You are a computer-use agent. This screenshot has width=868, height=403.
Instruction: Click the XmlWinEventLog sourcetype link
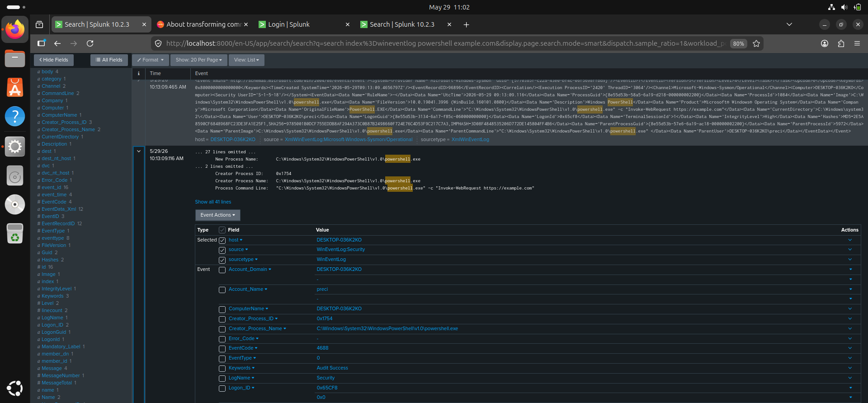(x=470, y=139)
